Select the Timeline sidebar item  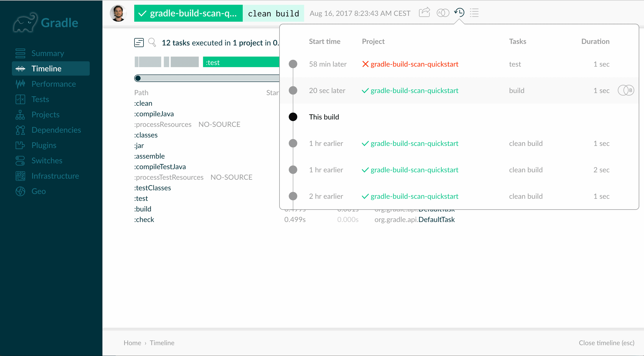[x=51, y=68]
